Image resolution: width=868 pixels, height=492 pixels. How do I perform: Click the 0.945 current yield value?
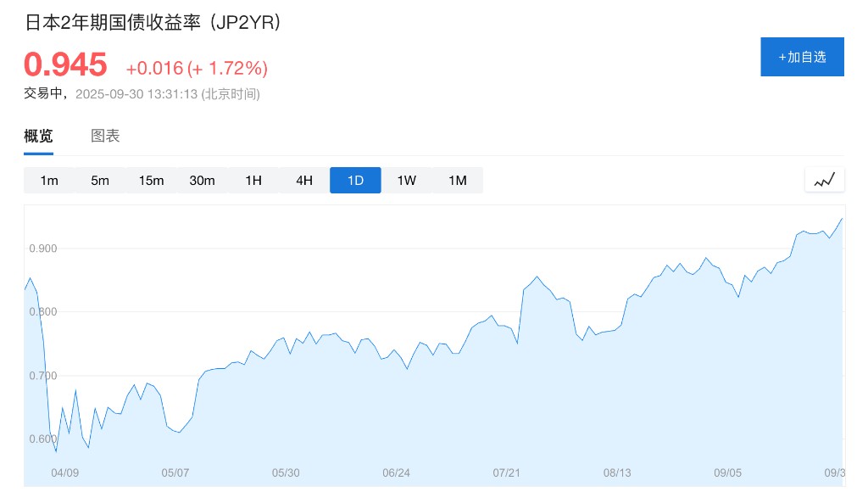[66, 64]
